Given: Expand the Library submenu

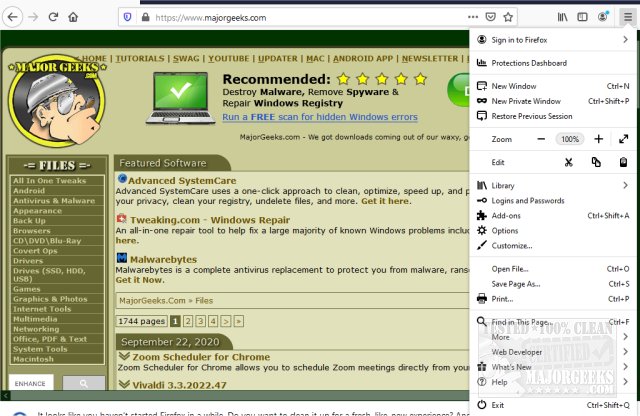Looking at the screenshot, I should 625,185.
